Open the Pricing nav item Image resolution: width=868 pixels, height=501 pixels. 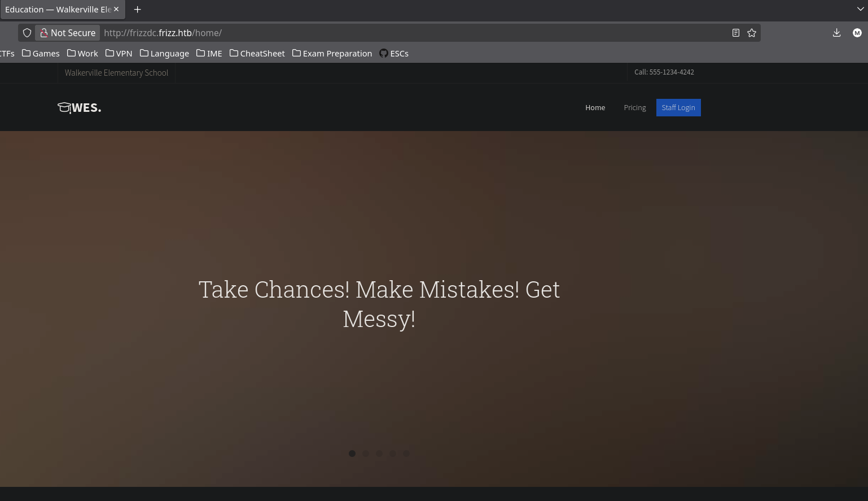tap(634, 107)
